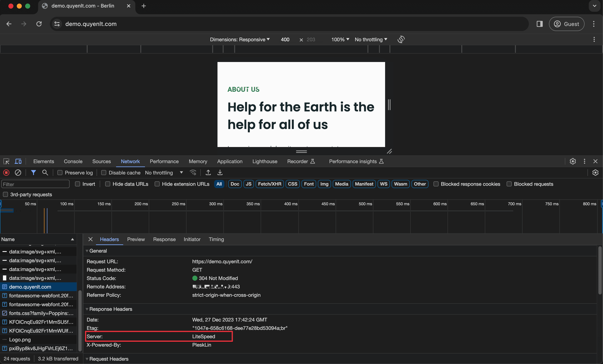Open the Preview tab

[x=136, y=239]
